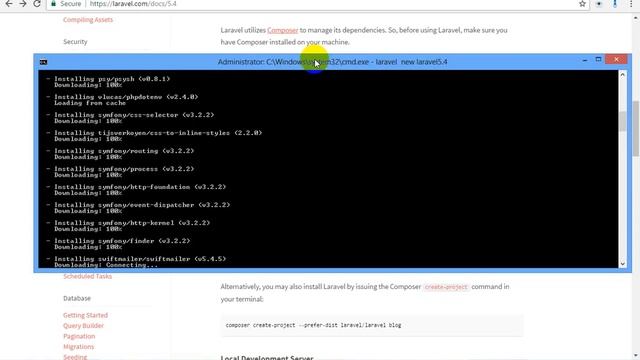Click the composer create-project code block

click(372, 325)
